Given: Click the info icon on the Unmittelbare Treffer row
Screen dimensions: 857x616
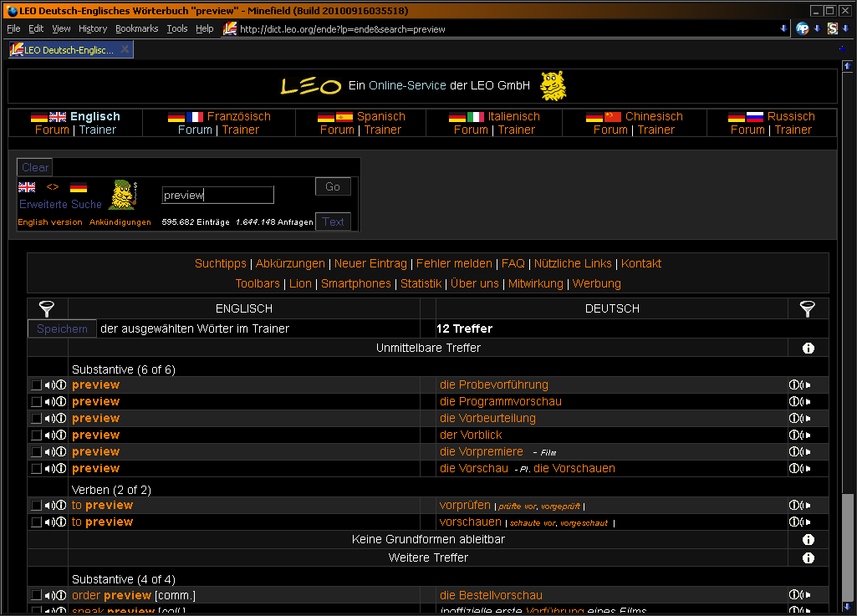Looking at the screenshot, I should pyautogui.click(x=808, y=348).
